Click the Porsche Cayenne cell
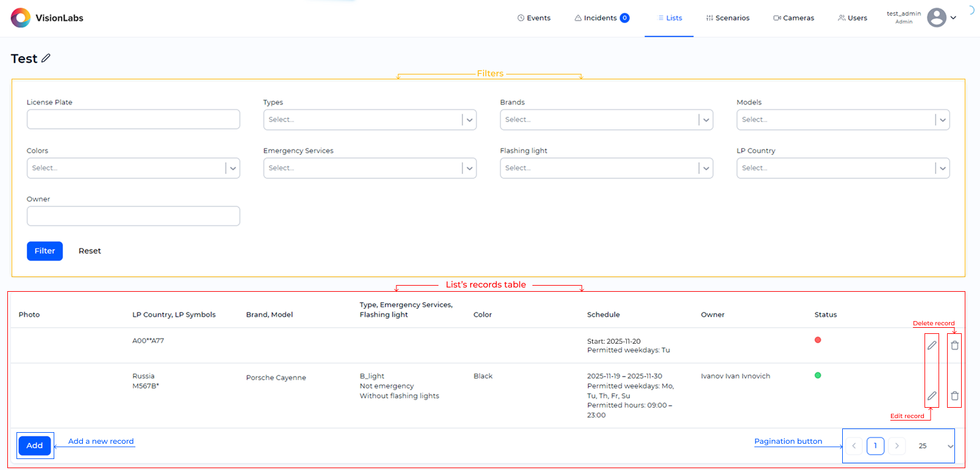980x470 pixels. pos(276,378)
